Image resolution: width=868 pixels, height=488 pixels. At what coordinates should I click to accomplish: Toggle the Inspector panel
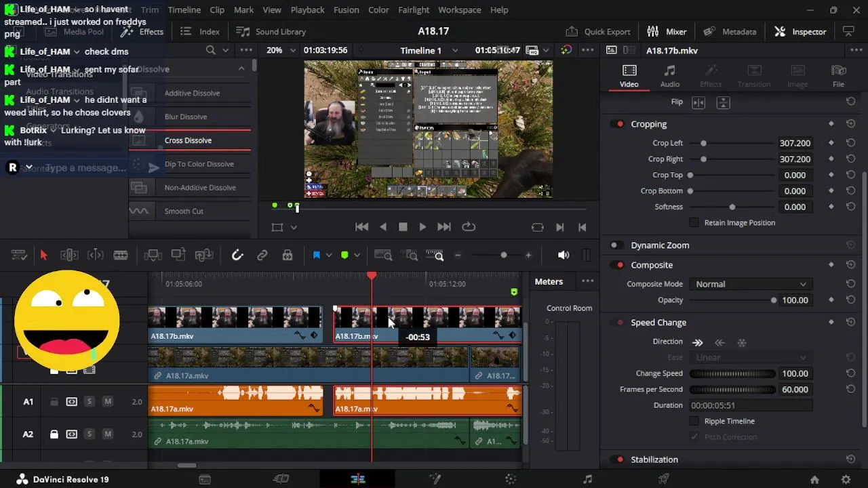click(x=800, y=32)
